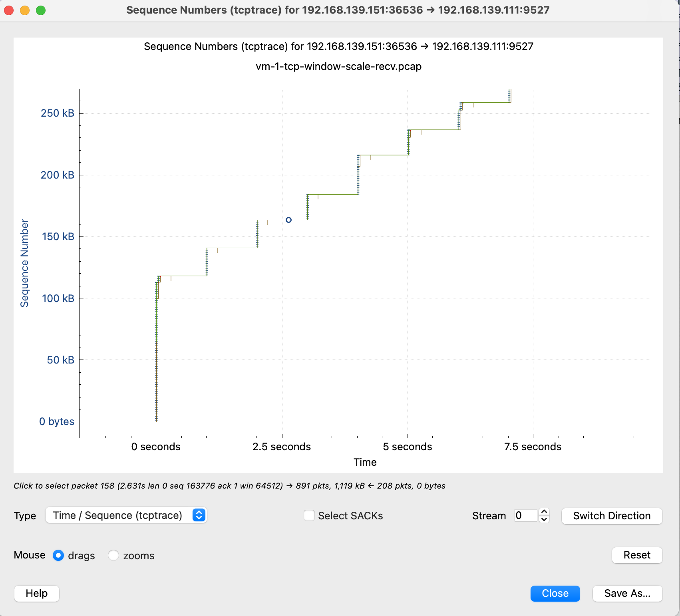The height and width of the screenshot is (616, 680).
Task: Click Save As... to export the graph
Action: [x=627, y=593]
